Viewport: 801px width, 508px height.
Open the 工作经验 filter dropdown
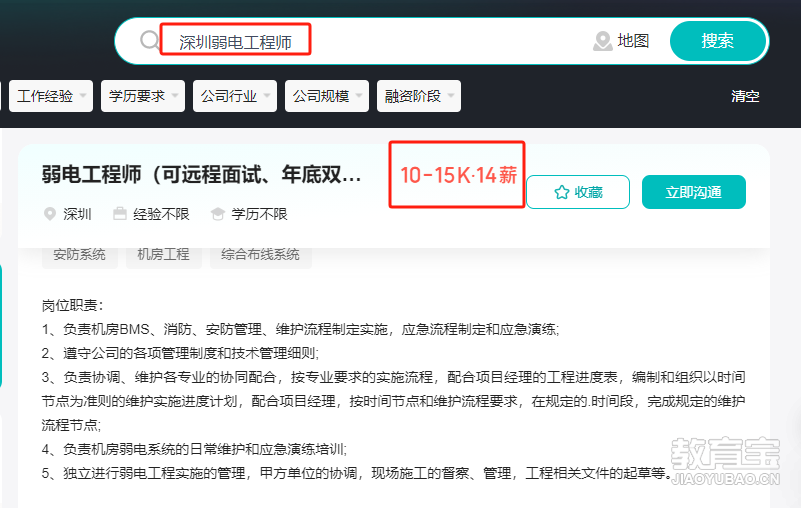51,96
